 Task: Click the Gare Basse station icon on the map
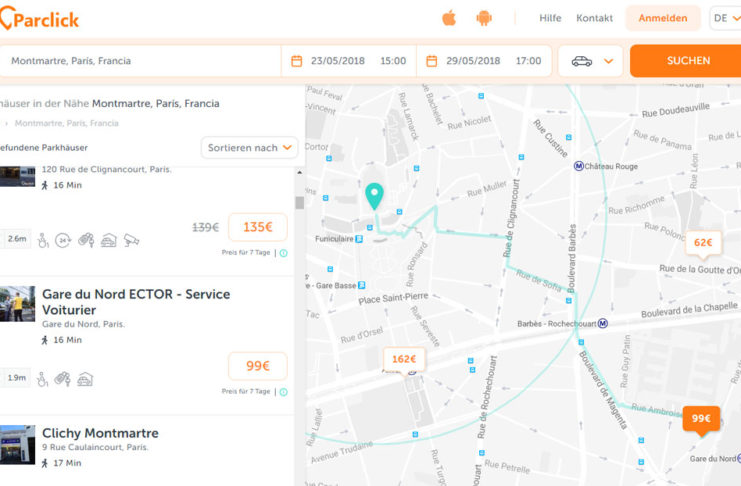click(362, 285)
